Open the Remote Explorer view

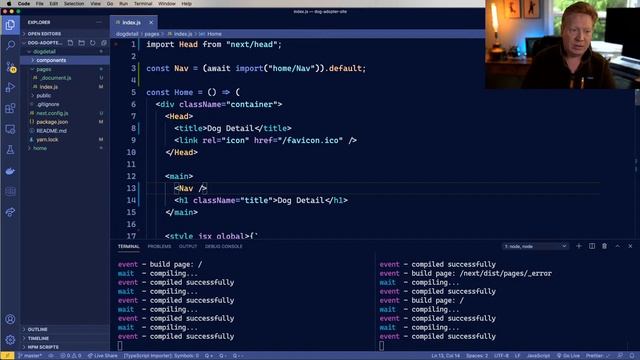pos(10,129)
